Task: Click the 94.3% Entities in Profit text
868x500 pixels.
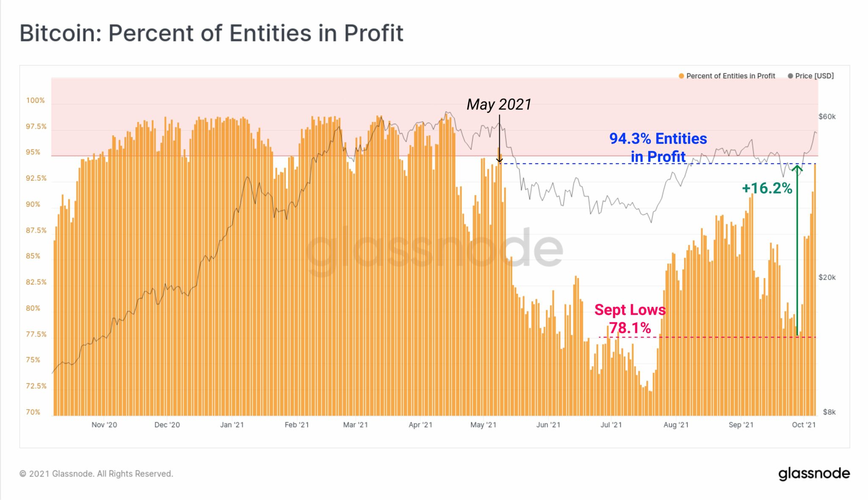Action: [658, 147]
